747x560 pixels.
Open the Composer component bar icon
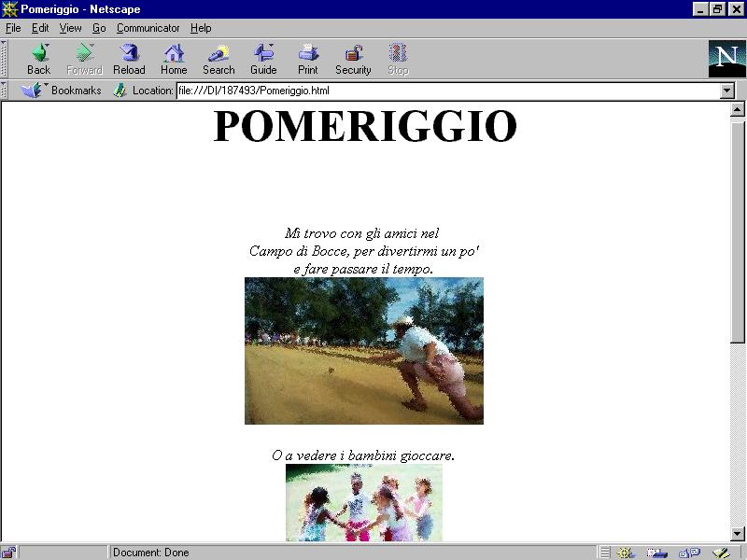point(721,553)
